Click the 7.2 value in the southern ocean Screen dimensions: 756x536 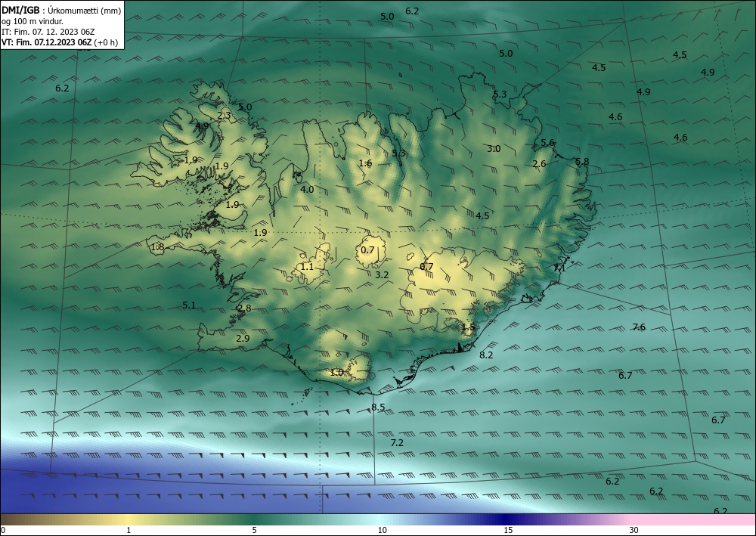click(397, 442)
